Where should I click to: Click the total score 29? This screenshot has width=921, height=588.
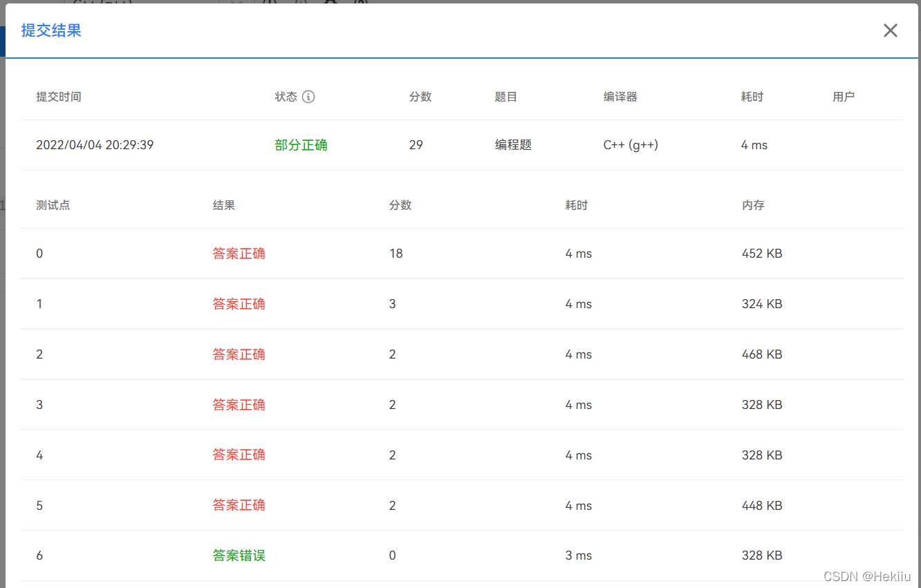tap(416, 145)
